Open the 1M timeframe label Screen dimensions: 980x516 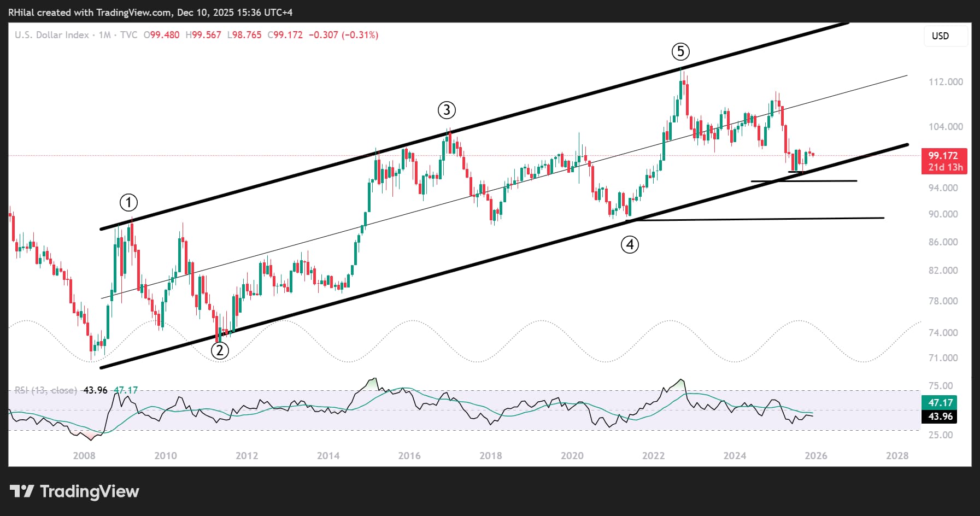[x=105, y=35]
